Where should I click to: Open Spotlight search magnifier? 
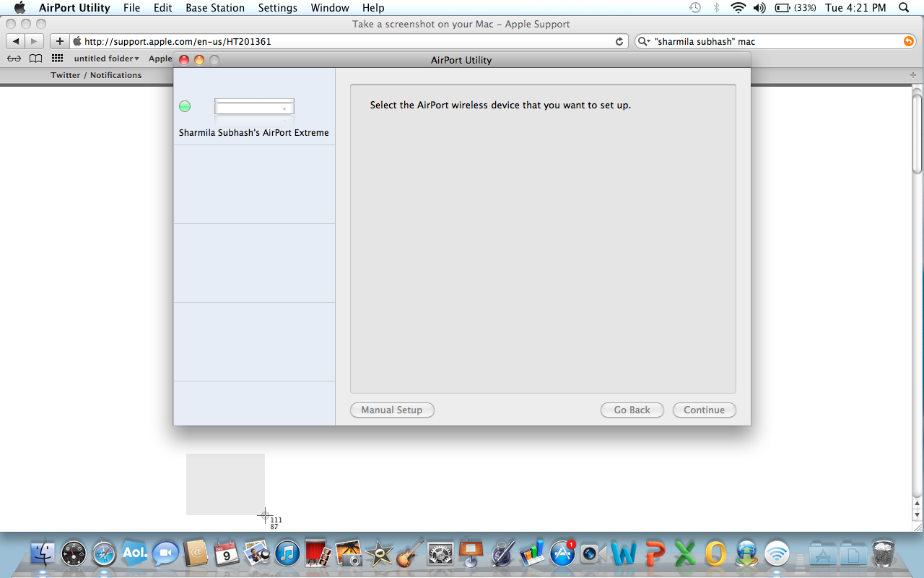(905, 8)
